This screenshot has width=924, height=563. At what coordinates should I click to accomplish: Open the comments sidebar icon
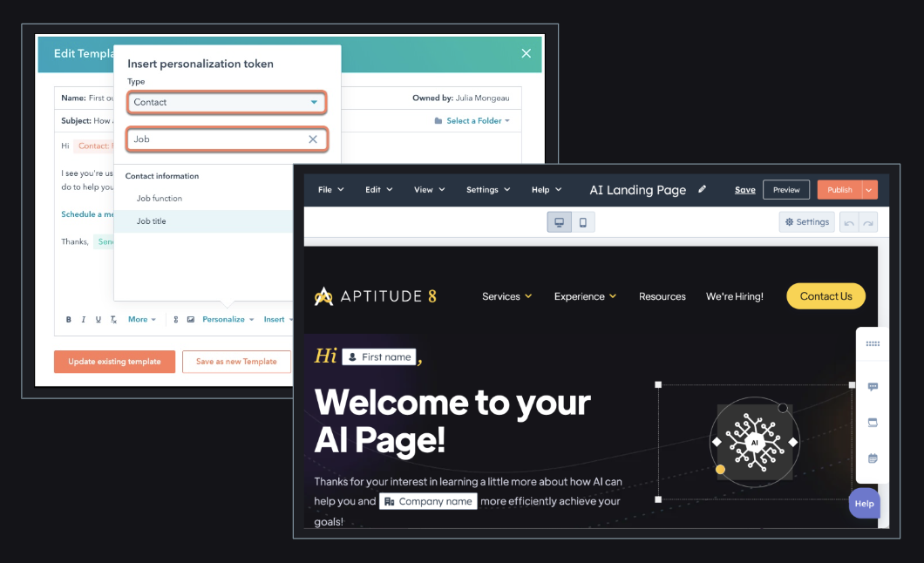click(x=873, y=386)
